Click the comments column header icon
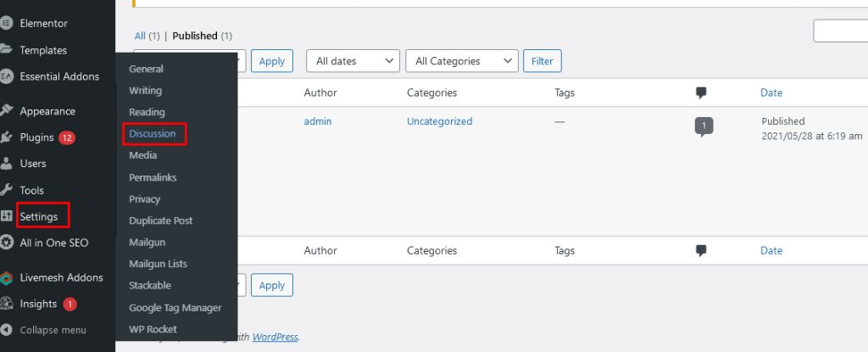Screen dimensions: 868x352 pos(701,93)
